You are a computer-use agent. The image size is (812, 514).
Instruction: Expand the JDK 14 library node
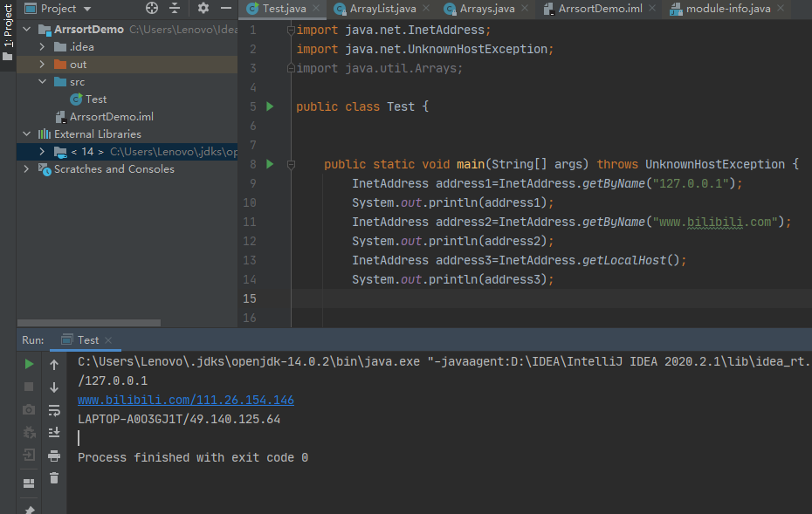[x=42, y=152]
